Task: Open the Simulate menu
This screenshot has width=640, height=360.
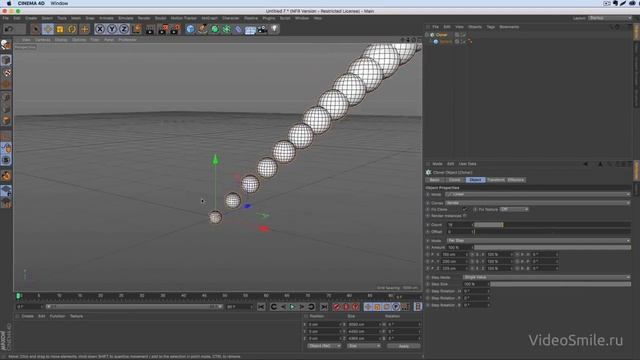Action: point(126,18)
